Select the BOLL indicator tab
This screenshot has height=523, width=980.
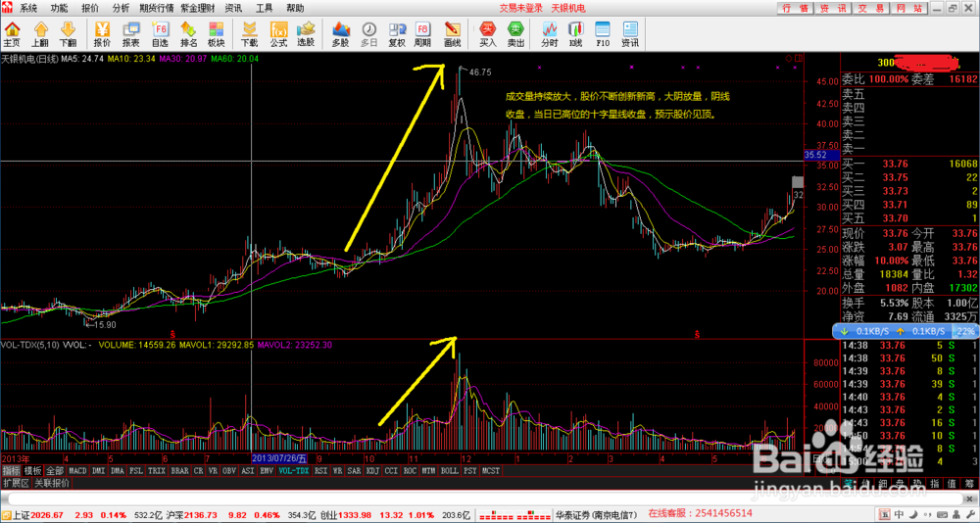pos(449,470)
